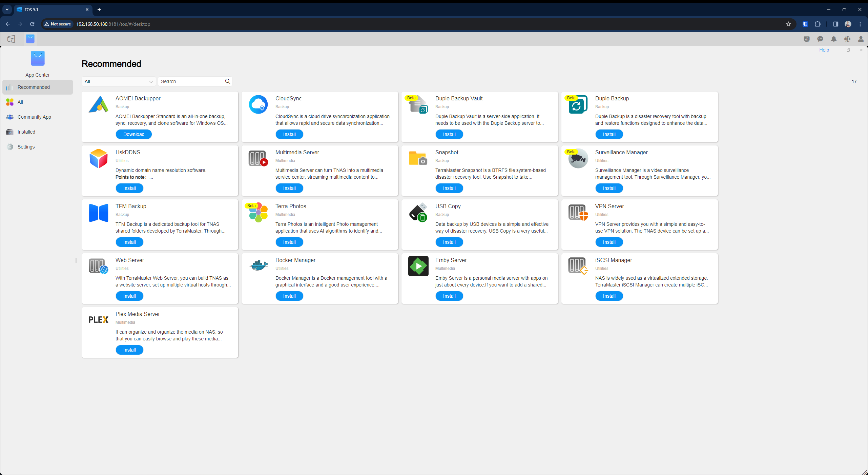
Task: Click the AOMEI Backupper app icon
Action: (x=99, y=104)
